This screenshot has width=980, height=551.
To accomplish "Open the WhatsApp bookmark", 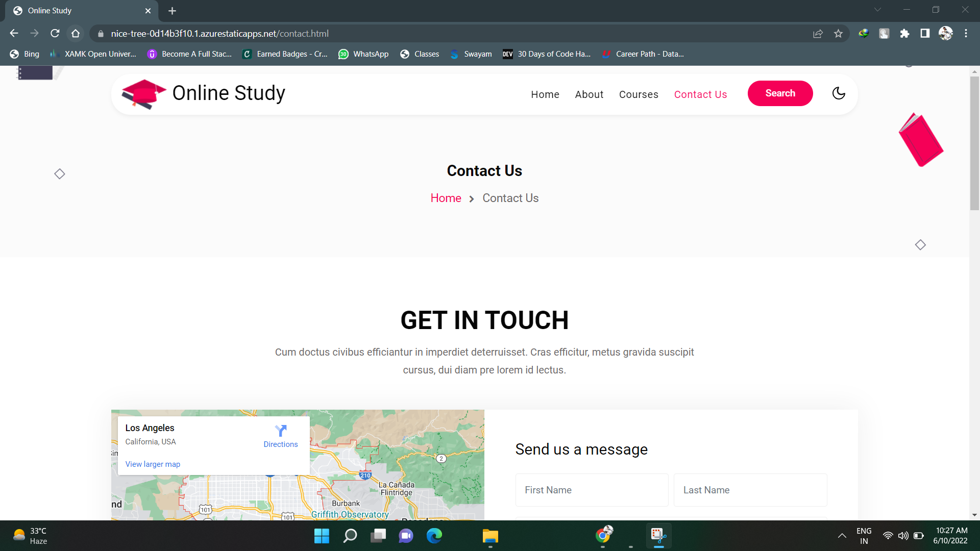I will (363, 54).
